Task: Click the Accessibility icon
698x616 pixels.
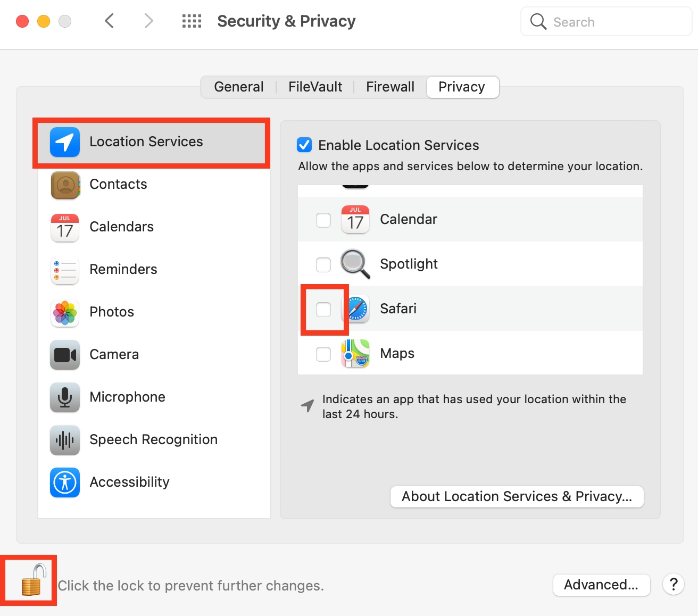Action: (64, 482)
